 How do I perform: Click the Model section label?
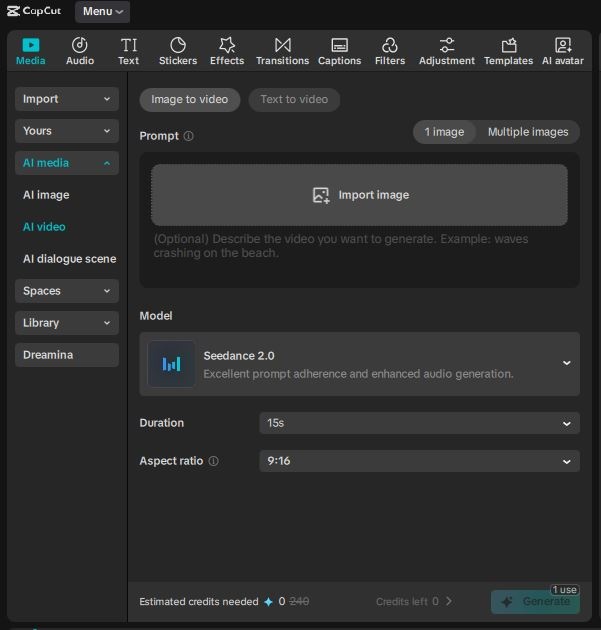(156, 316)
